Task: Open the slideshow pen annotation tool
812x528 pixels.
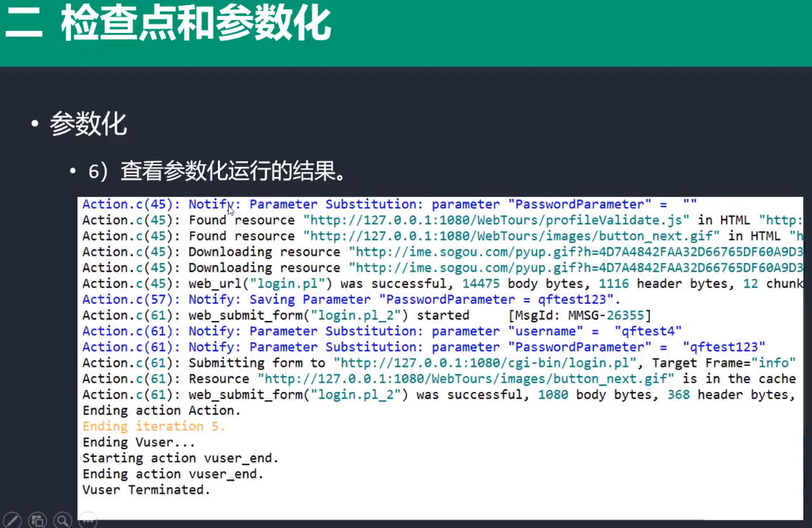Action: click(12, 519)
